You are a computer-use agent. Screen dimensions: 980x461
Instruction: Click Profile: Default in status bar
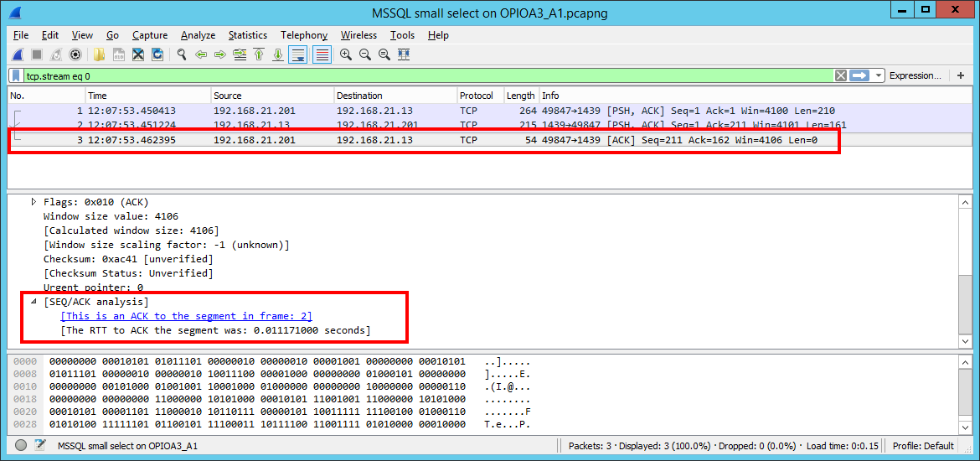923,446
